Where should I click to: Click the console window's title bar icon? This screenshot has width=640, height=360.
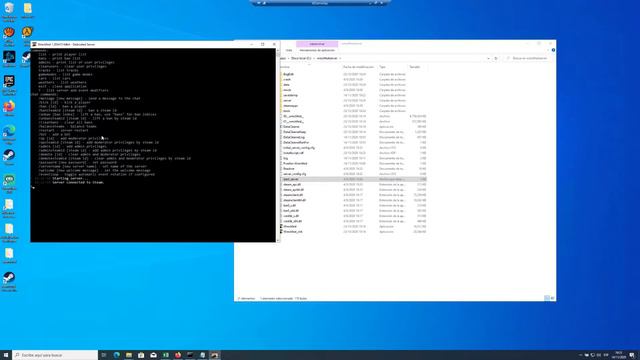[x=34, y=44]
